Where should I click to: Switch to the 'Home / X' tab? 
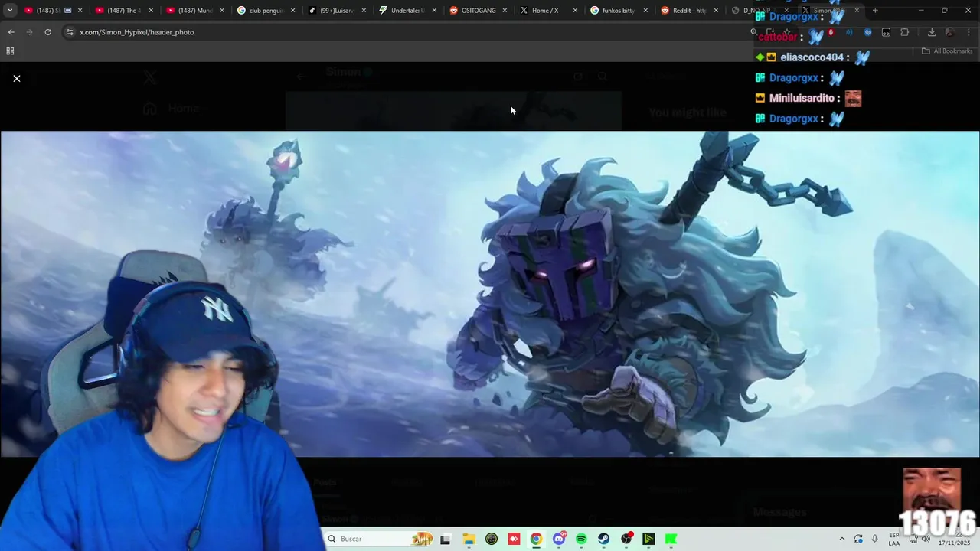pos(548,10)
